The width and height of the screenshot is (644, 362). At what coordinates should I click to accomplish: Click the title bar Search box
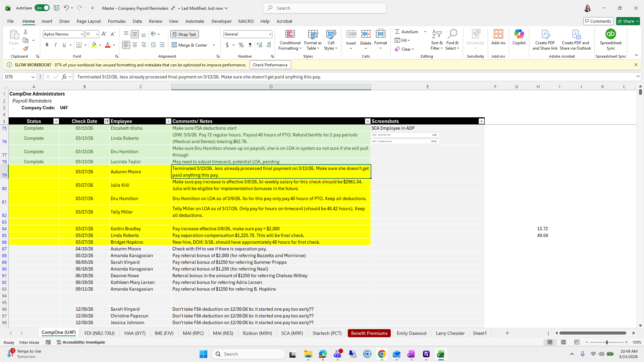click(324, 8)
